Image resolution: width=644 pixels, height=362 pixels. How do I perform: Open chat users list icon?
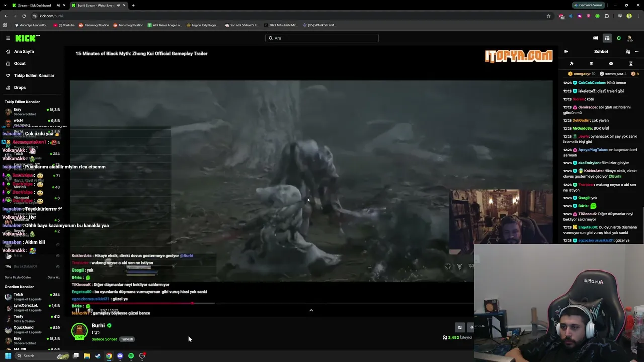pyautogui.click(x=627, y=52)
